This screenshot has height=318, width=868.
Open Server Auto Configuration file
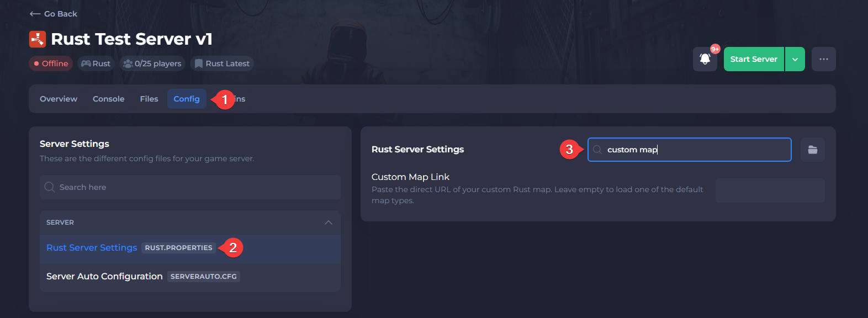click(x=104, y=277)
